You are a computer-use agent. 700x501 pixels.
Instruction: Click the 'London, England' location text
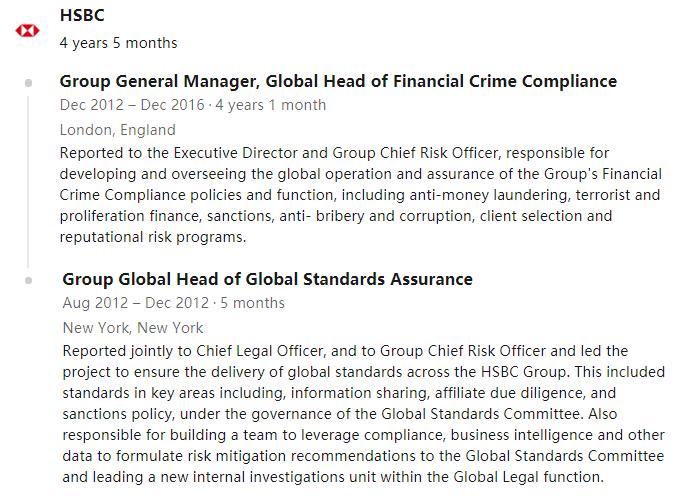point(118,130)
